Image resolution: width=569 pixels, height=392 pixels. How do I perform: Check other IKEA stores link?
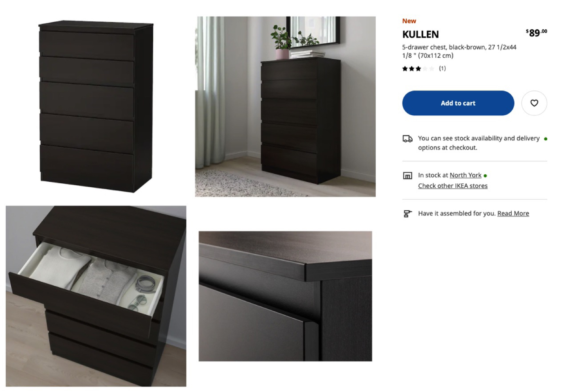(453, 186)
